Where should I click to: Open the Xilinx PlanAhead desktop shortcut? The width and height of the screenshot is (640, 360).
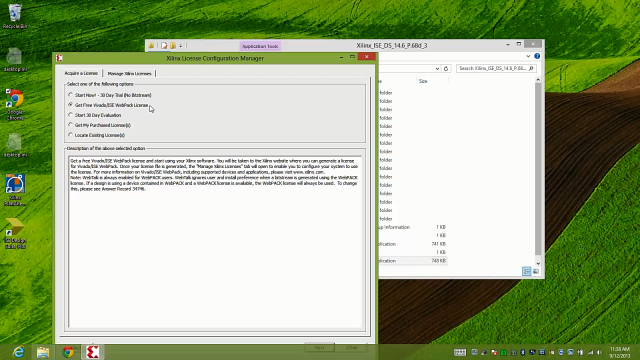point(15,190)
